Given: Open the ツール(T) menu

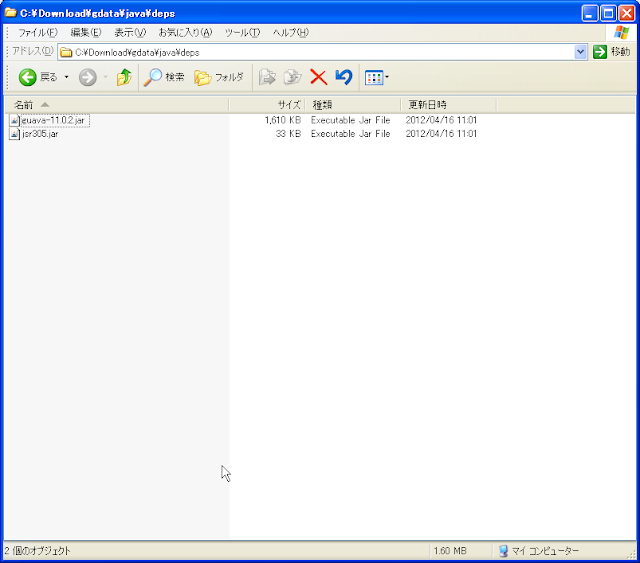Looking at the screenshot, I should pos(242,32).
